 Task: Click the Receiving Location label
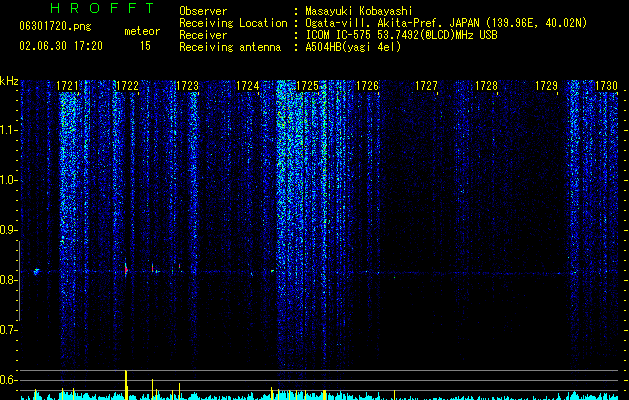coord(233,23)
